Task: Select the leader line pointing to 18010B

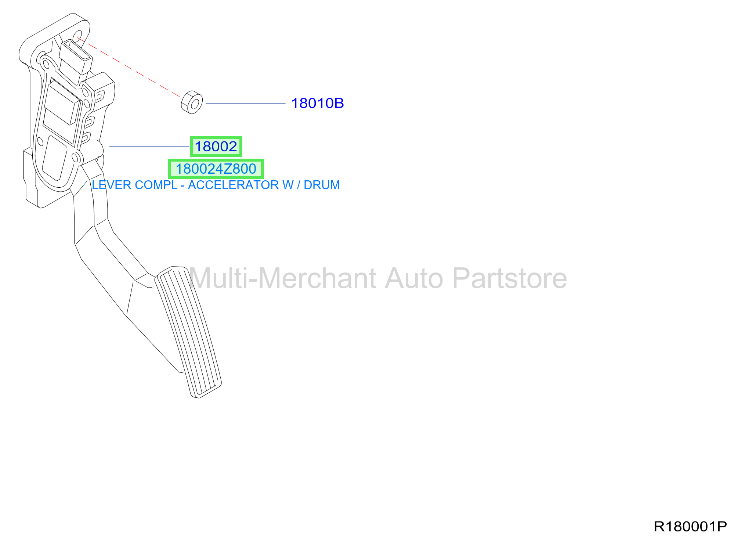Action: 245,103
